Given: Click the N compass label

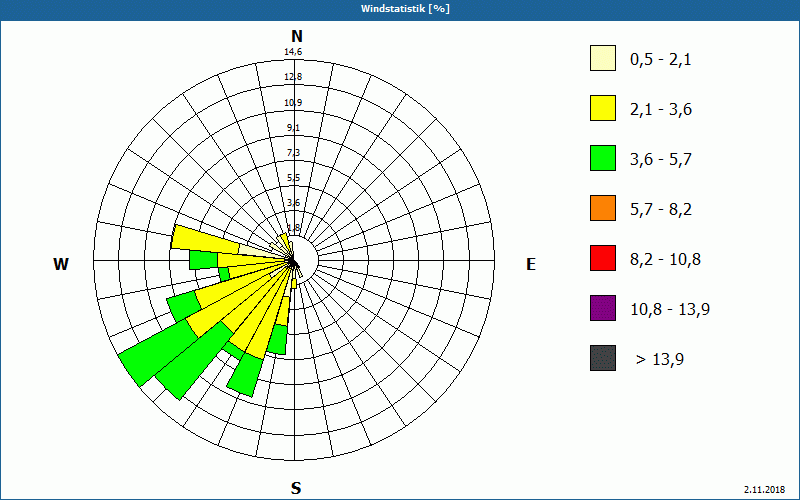Looking at the screenshot, I should click(297, 36).
